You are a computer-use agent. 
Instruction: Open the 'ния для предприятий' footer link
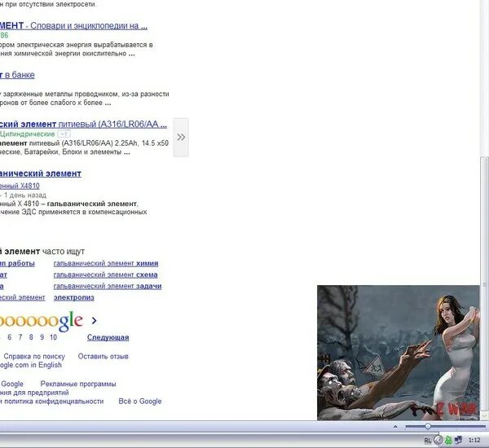coord(34,392)
